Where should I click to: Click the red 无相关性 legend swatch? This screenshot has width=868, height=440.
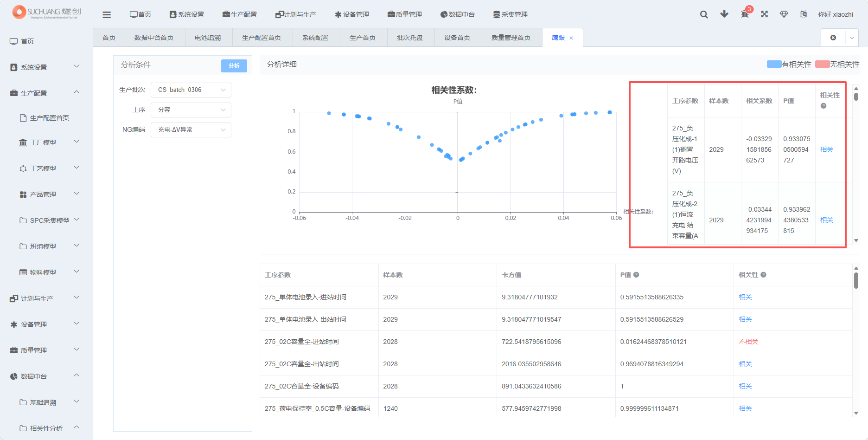(822, 64)
